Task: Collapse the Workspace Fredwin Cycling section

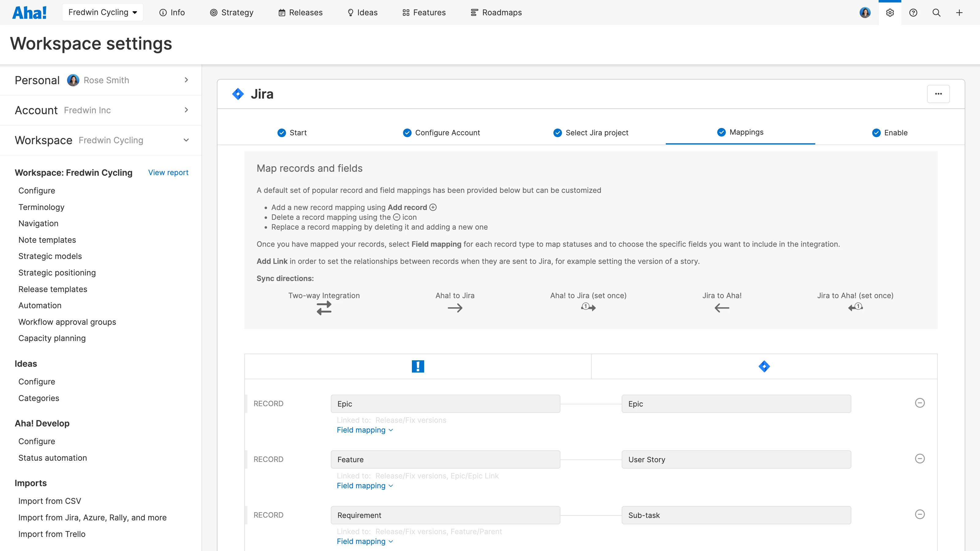Action: 186,140
